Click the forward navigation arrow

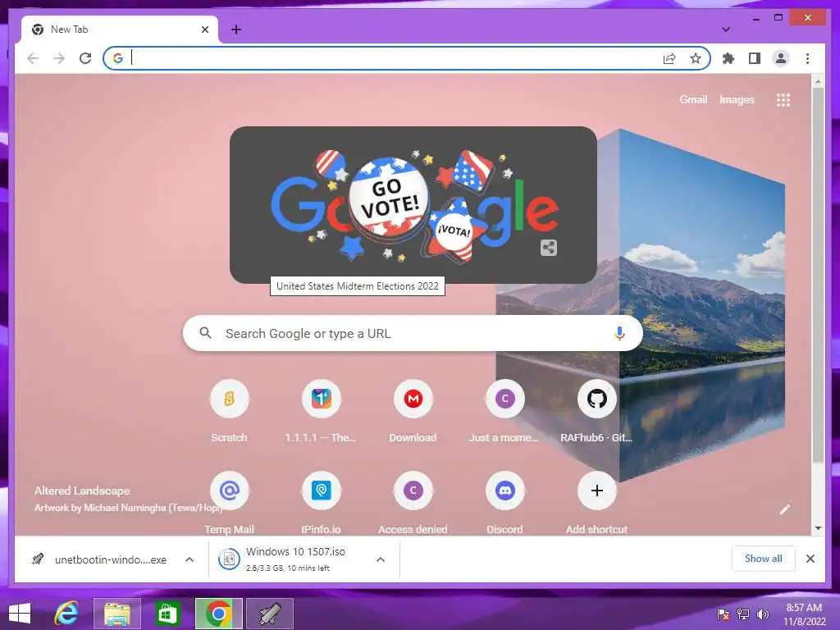coord(59,58)
